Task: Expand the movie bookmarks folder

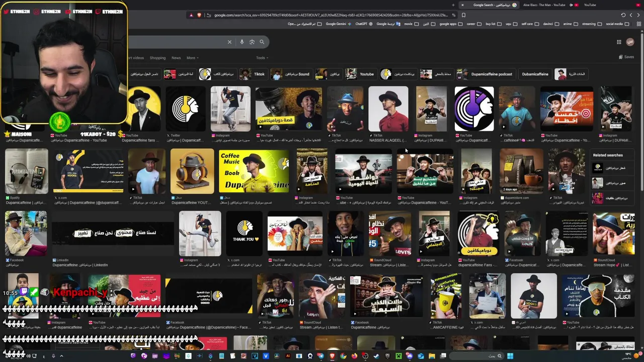Action: point(411,24)
